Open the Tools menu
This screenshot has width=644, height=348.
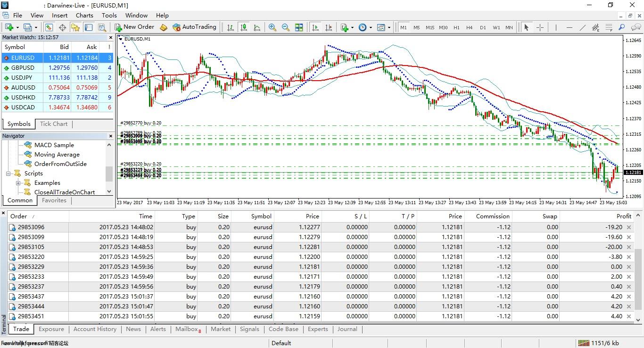click(x=109, y=15)
